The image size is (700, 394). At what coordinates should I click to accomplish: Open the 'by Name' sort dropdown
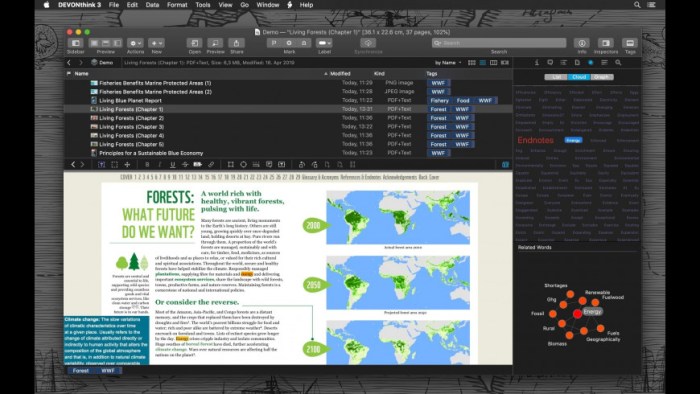click(448, 62)
